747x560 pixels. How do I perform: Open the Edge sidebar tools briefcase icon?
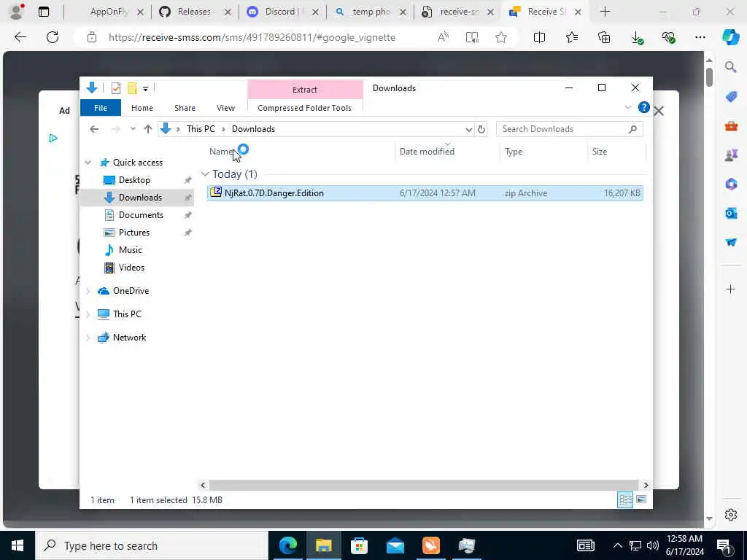coord(731,126)
